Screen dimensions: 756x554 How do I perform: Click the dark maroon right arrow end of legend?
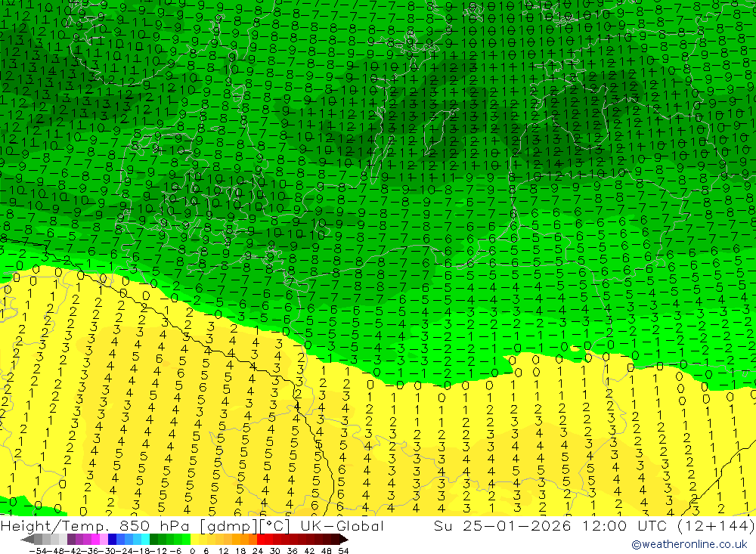(x=343, y=540)
